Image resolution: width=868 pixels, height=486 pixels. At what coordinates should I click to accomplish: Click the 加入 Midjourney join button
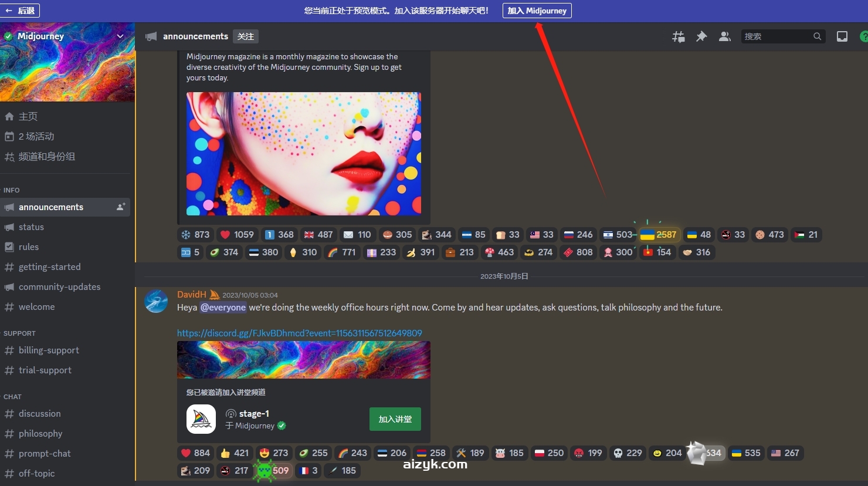(x=537, y=11)
